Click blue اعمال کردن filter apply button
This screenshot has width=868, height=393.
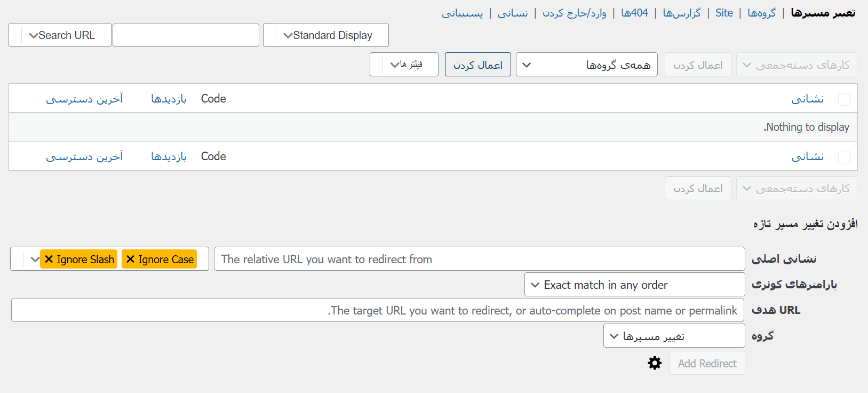click(478, 65)
